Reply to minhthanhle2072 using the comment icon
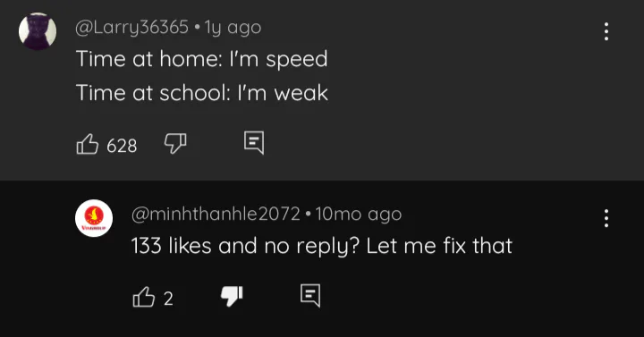 coord(310,296)
